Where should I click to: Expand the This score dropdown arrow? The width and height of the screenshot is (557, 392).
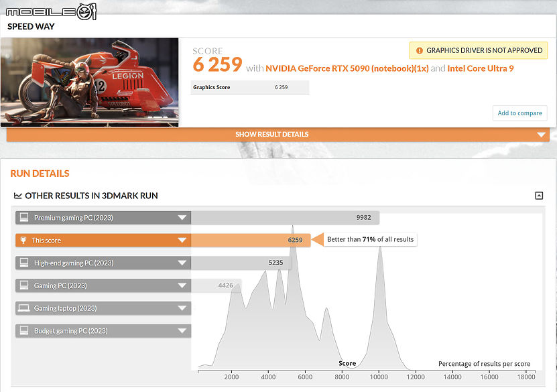tap(182, 241)
